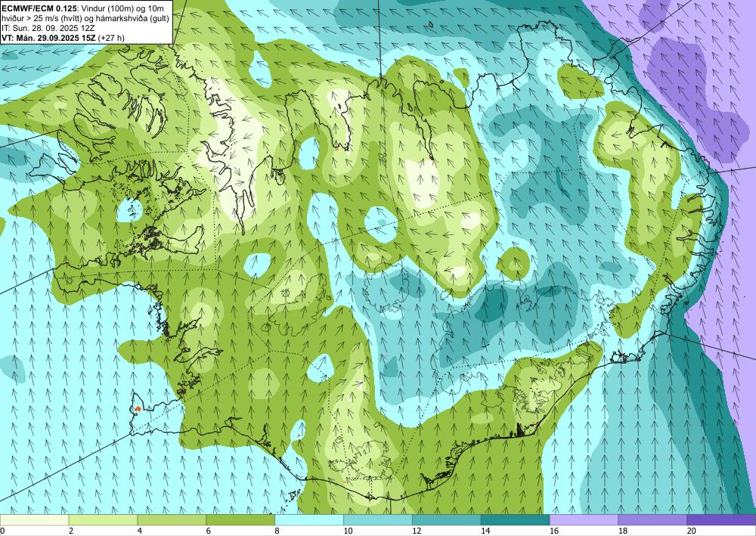Viewport: 756px width, 536px height.
Task: Click the '12' label on the color scale
Action: [x=417, y=531]
